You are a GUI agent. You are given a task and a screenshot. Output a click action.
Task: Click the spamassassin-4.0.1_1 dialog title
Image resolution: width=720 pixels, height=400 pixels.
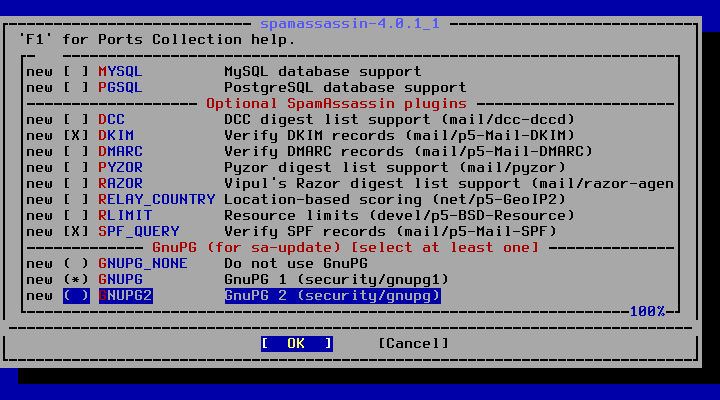pyautogui.click(x=350, y=23)
